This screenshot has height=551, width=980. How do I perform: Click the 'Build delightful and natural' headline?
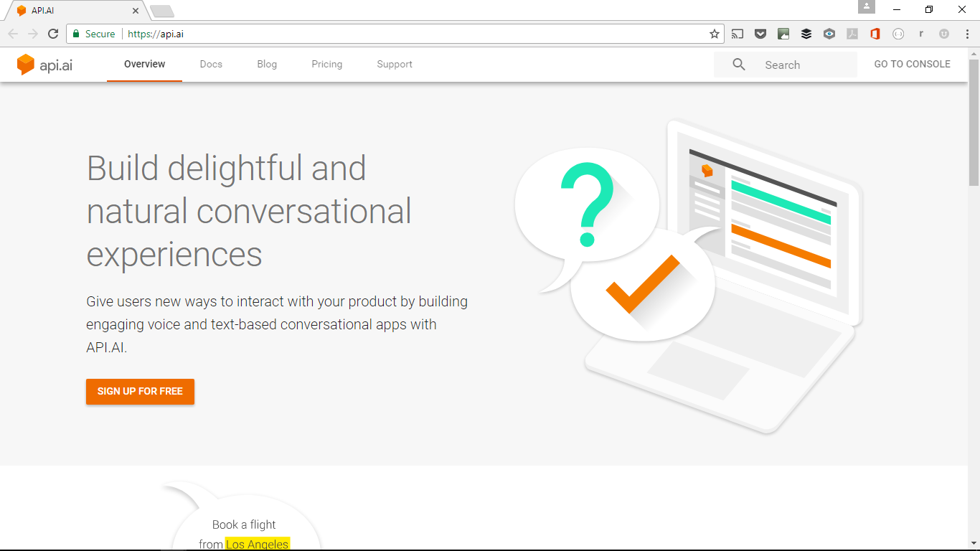tap(249, 211)
